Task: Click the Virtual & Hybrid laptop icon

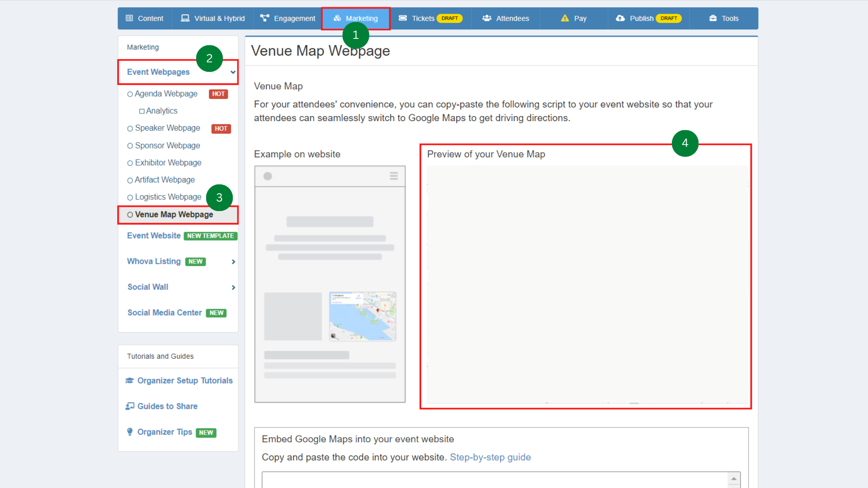Action: (185, 18)
